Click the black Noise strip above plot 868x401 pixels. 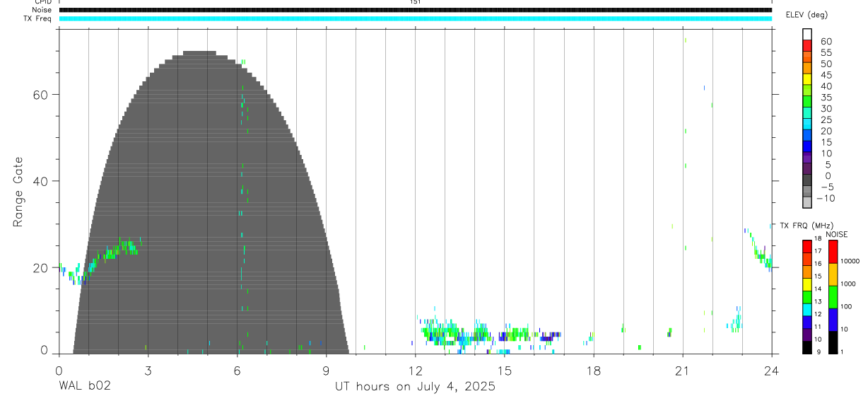pos(415,10)
